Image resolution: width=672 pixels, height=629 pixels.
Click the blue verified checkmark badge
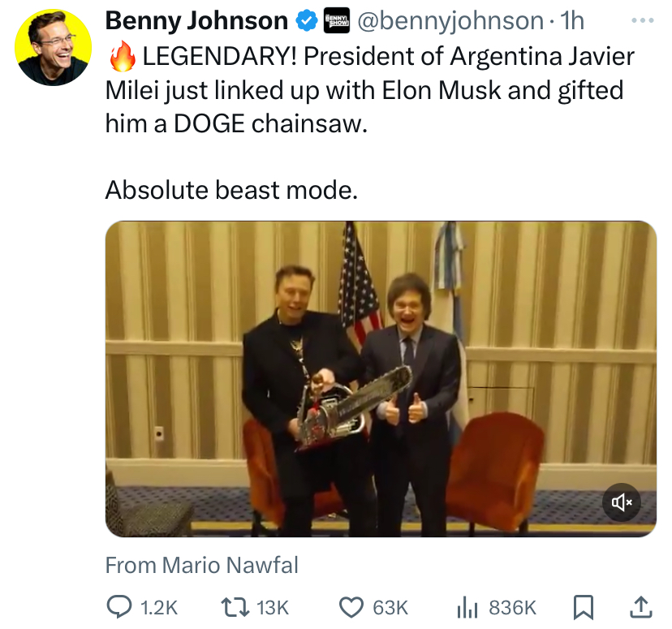coord(307,21)
